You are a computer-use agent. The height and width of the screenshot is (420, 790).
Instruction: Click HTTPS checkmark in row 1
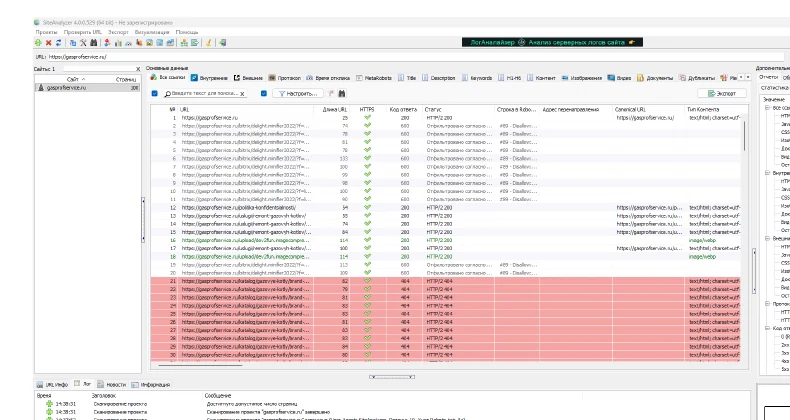point(367,117)
